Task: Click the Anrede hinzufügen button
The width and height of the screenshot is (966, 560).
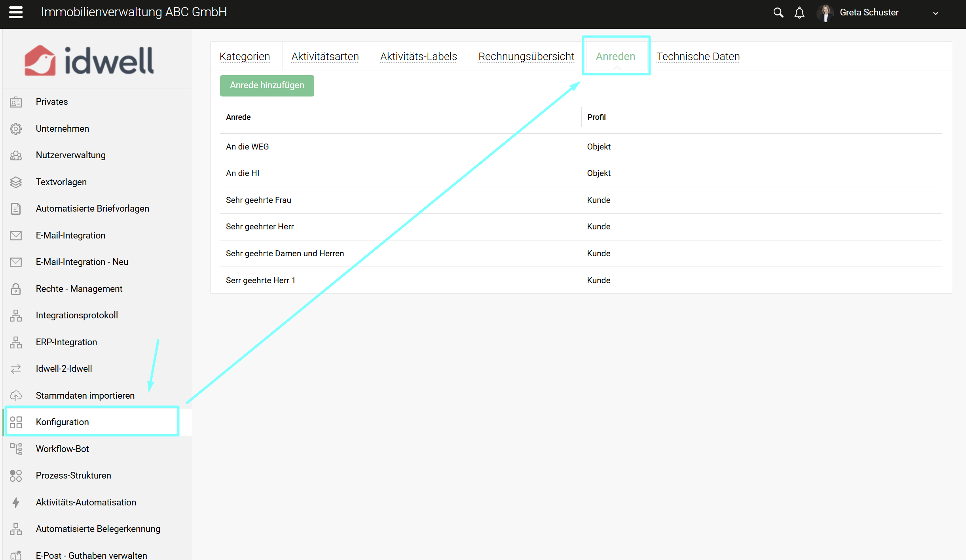Action: click(x=267, y=85)
